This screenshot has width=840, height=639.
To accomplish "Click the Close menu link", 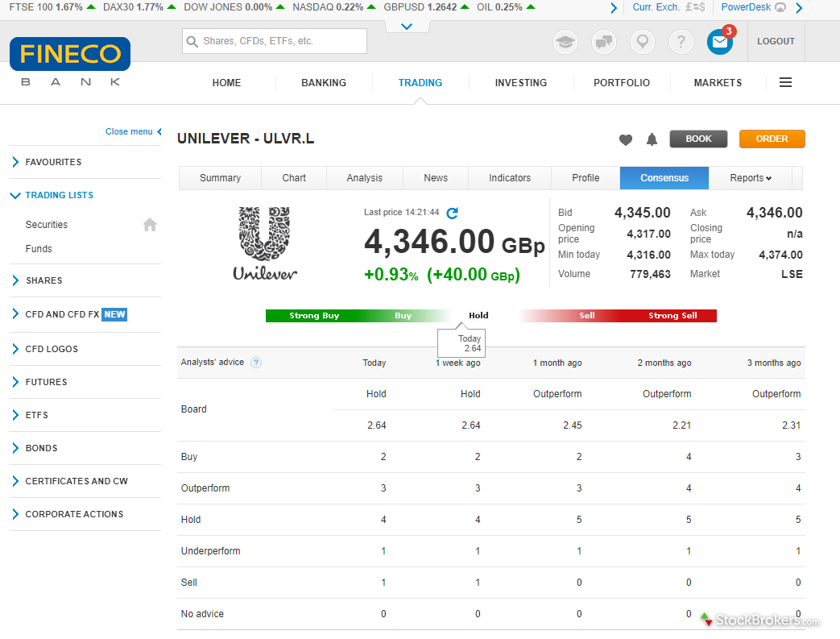I will tap(134, 131).
